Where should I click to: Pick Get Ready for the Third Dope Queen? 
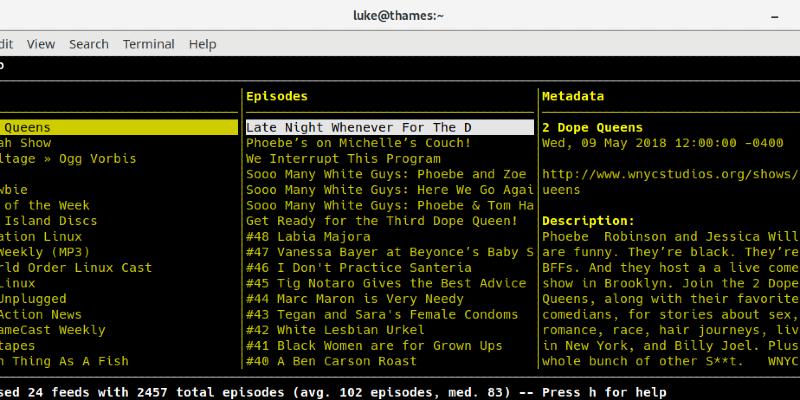coord(382,221)
